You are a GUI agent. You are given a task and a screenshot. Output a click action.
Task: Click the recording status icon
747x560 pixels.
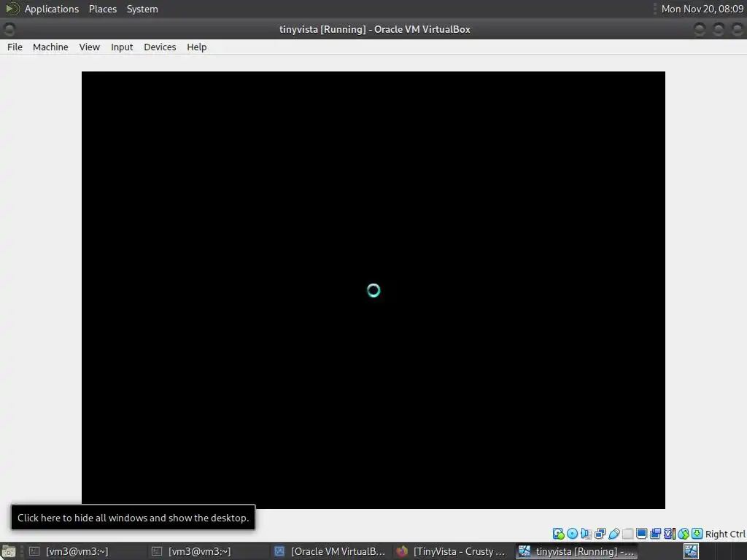656,534
